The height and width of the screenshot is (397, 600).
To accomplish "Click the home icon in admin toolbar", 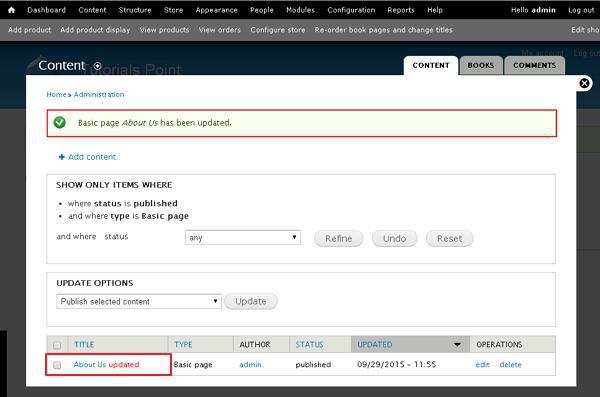I will (x=11, y=10).
